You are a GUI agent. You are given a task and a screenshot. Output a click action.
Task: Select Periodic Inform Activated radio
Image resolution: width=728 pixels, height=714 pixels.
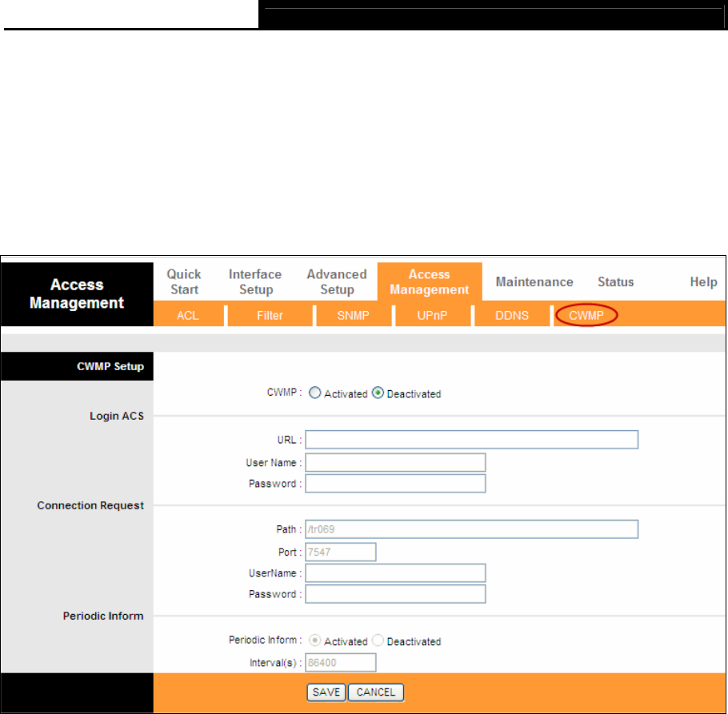coord(314,640)
